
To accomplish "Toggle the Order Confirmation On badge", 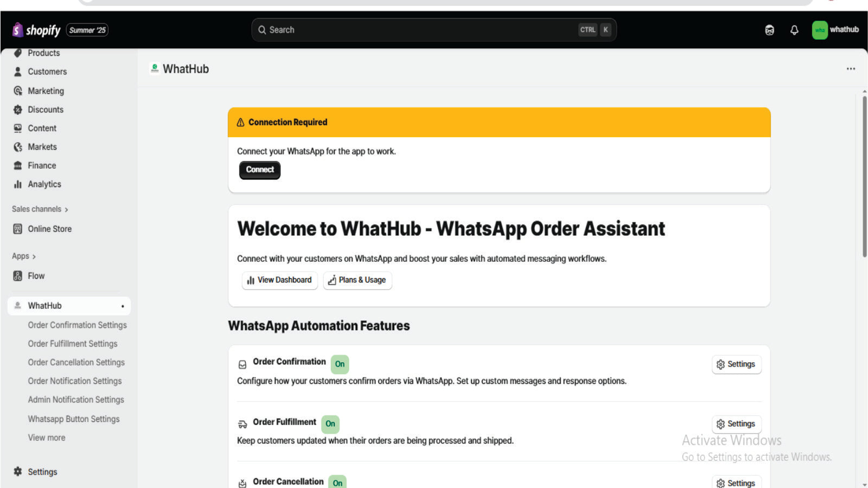I will point(340,364).
